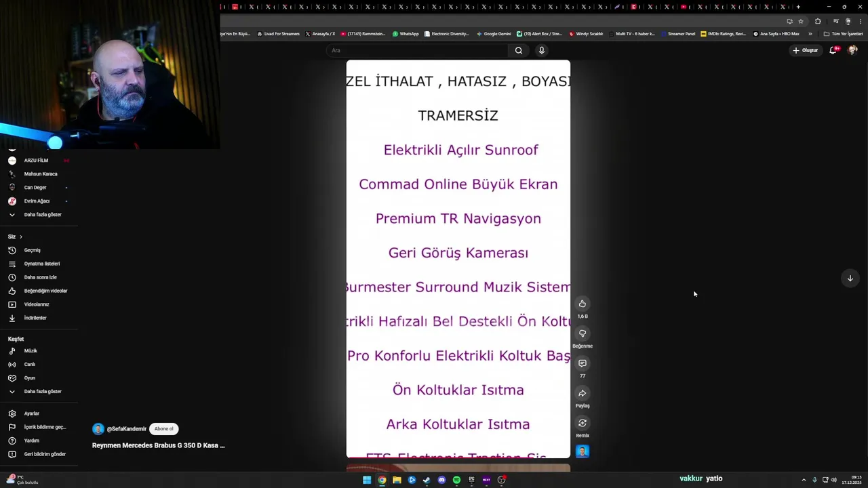Open the Siz section chevron
The height and width of the screenshot is (488, 868).
pyautogui.click(x=21, y=237)
